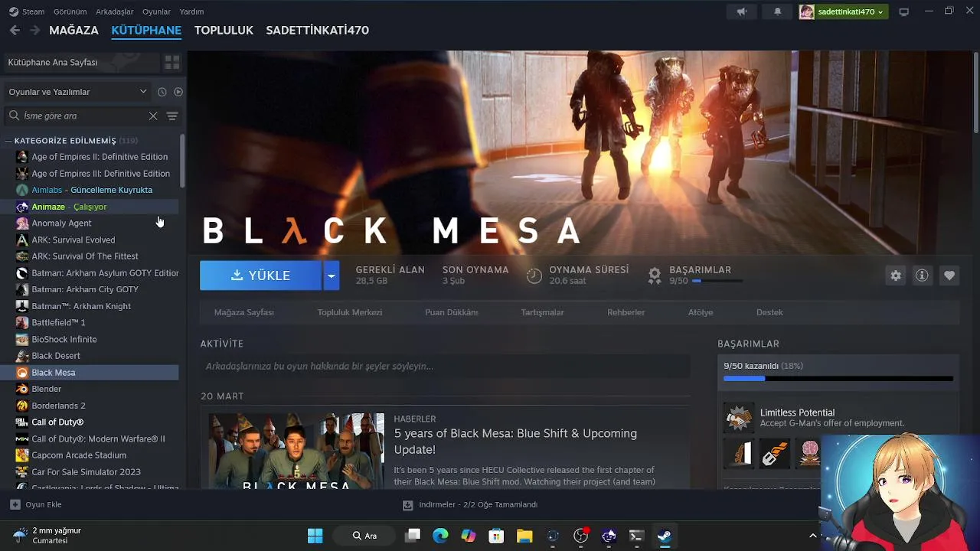Open the notifications bell icon
The image size is (980, 551).
click(777, 11)
